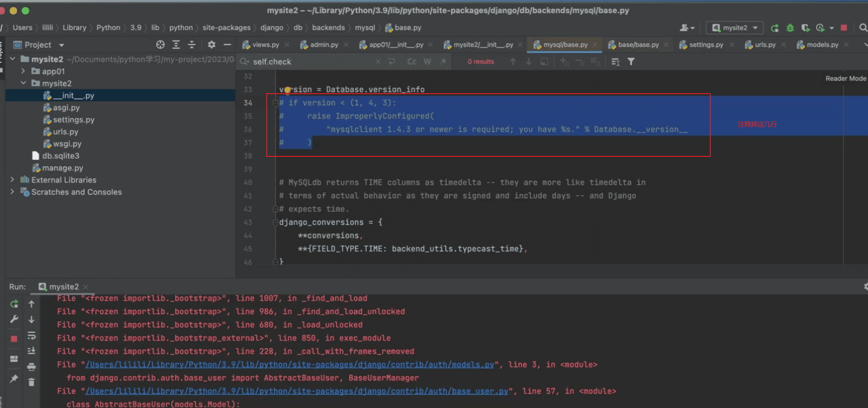Open the Project panel settings gear
The image size is (868, 408).
211,44
